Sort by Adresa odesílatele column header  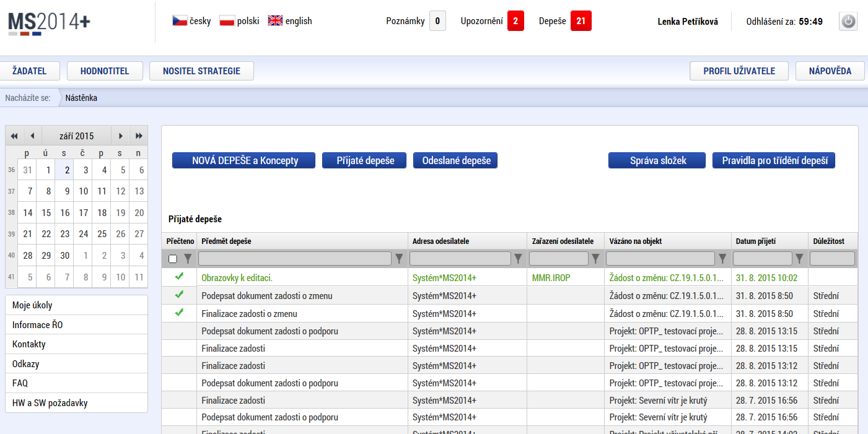point(441,241)
